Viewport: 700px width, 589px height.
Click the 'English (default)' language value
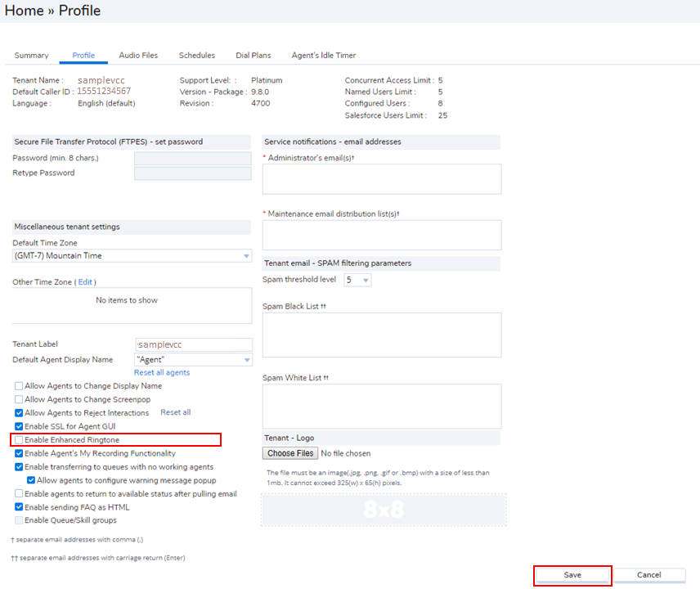tap(106, 103)
